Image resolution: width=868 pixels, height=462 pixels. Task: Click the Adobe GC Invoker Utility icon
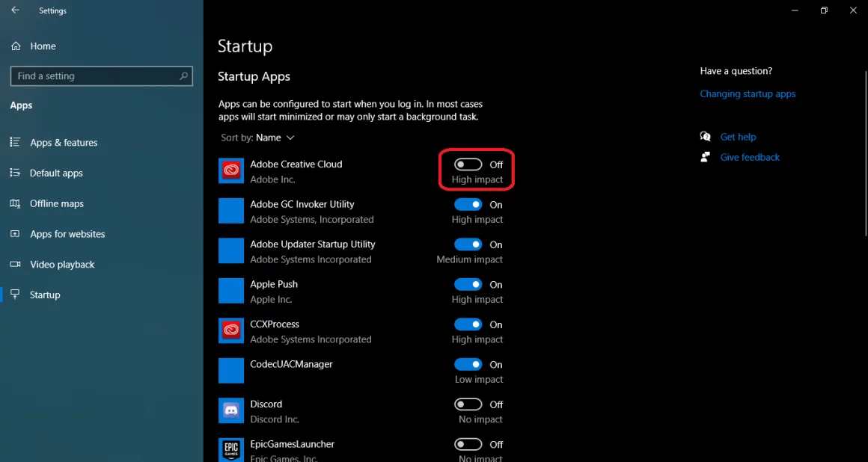click(230, 211)
